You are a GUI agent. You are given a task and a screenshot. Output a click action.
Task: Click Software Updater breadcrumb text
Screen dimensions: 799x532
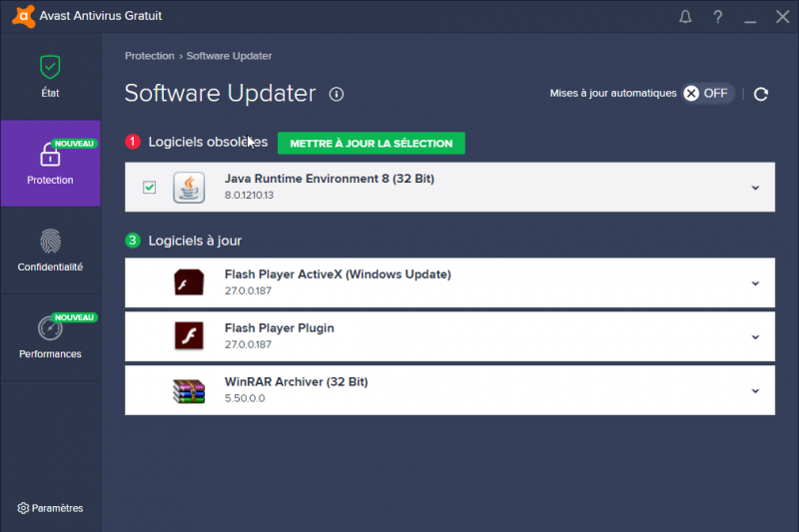click(229, 56)
